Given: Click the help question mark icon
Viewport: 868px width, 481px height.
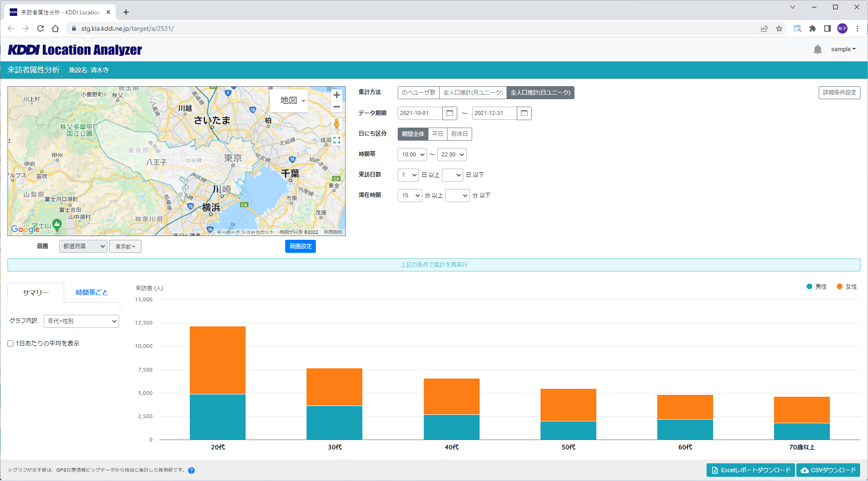Looking at the screenshot, I should click(191, 470).
